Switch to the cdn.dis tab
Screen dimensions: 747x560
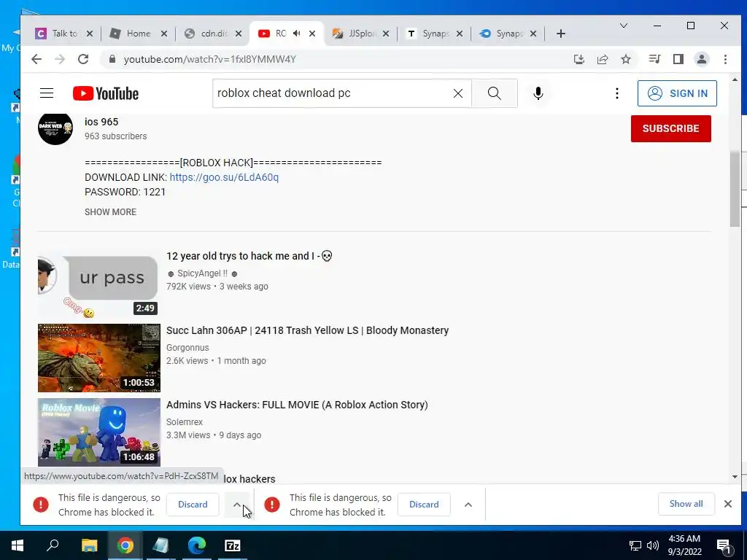click(213, 34)
